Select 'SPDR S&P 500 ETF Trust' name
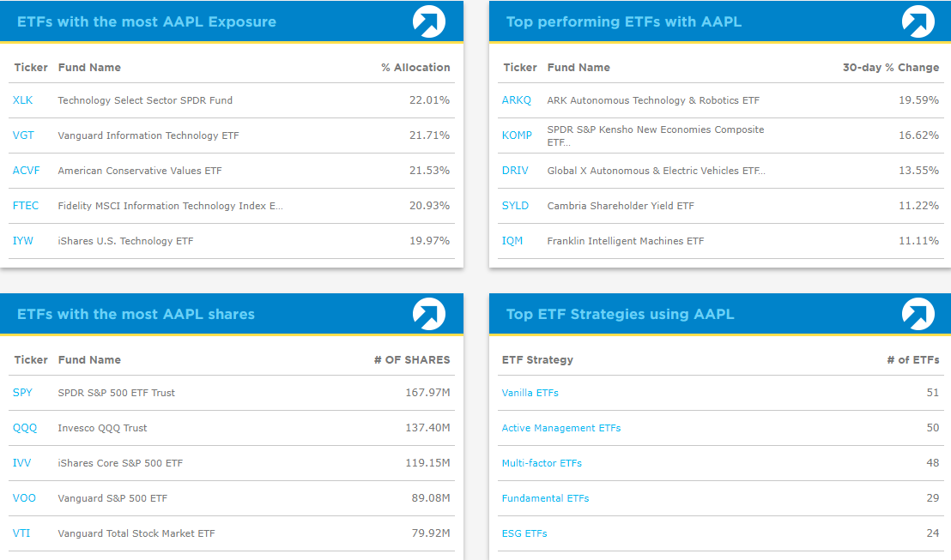951x560 pixels. click(117, 393)
